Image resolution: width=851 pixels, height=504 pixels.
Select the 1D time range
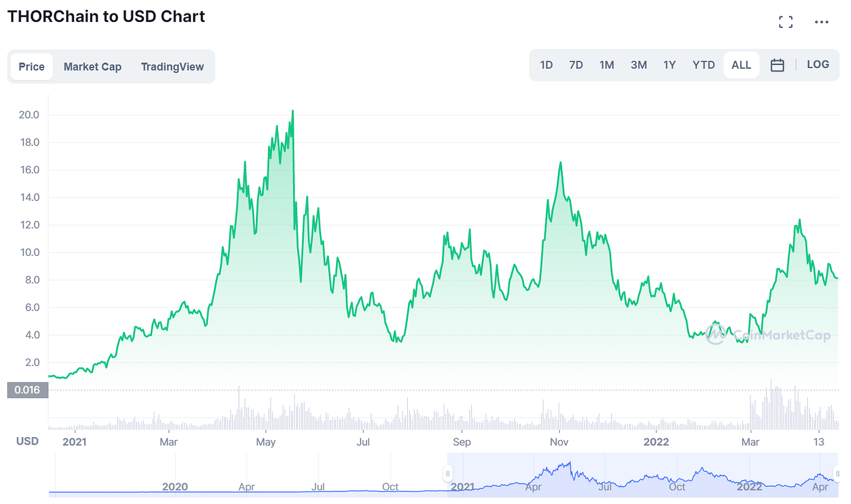pyautogui.click(x=546, y=65)
